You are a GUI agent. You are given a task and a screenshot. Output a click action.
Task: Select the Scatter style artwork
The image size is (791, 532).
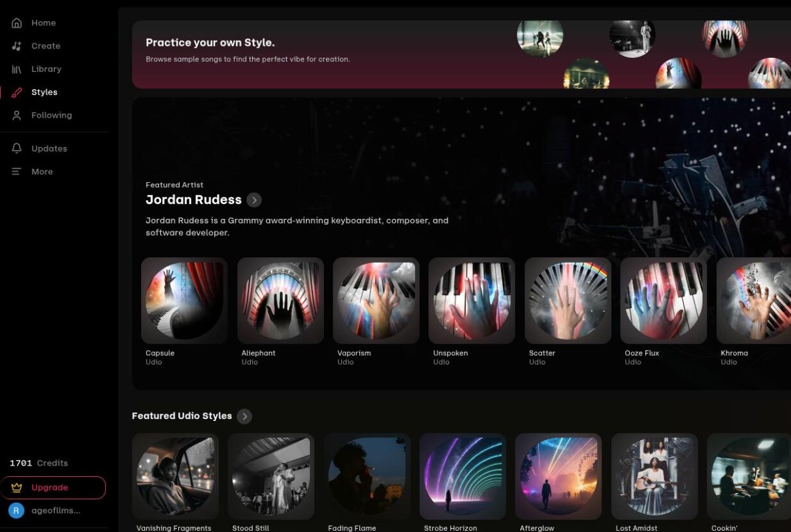pos(567,301)
